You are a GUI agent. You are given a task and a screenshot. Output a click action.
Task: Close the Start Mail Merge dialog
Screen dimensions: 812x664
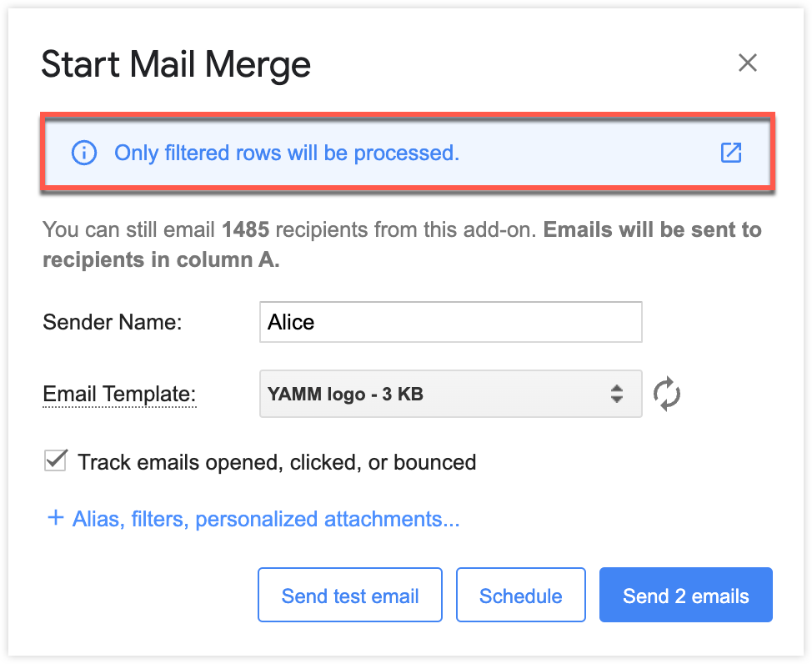(748, 63)
